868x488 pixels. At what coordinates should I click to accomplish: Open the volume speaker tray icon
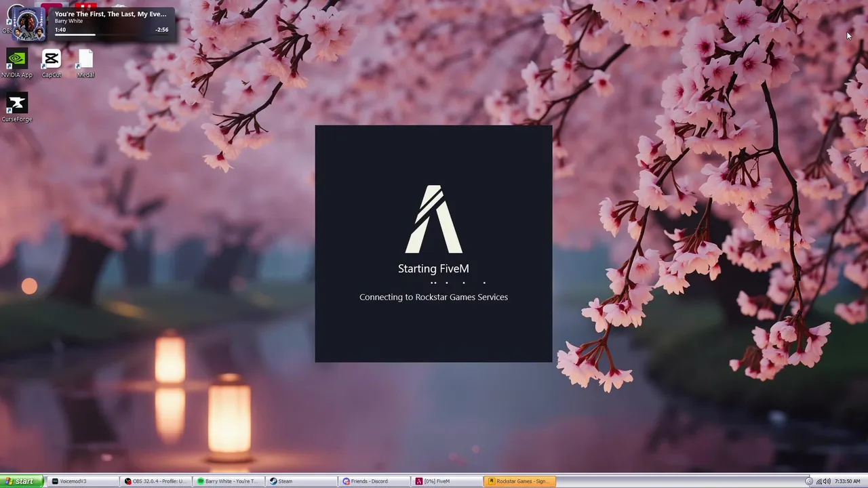(x=827, y=481)
